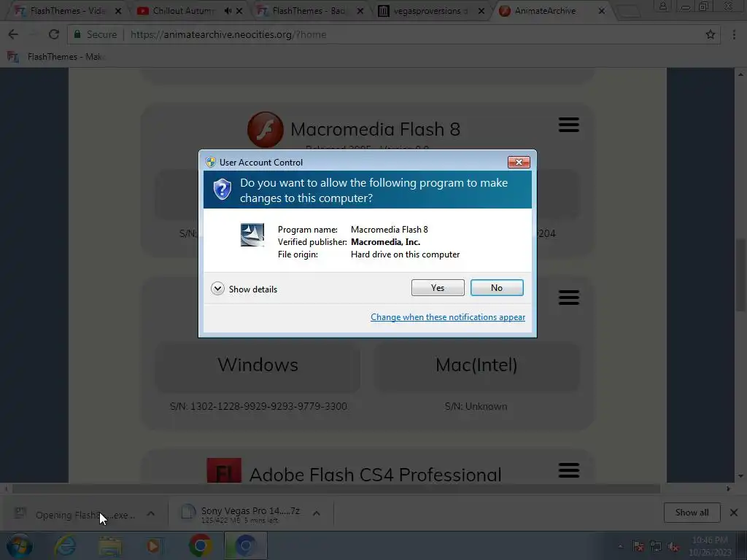Click scrollbar up arrow on the page
Viewport: 747px width, 560px height.
click(x=740, y=74)
